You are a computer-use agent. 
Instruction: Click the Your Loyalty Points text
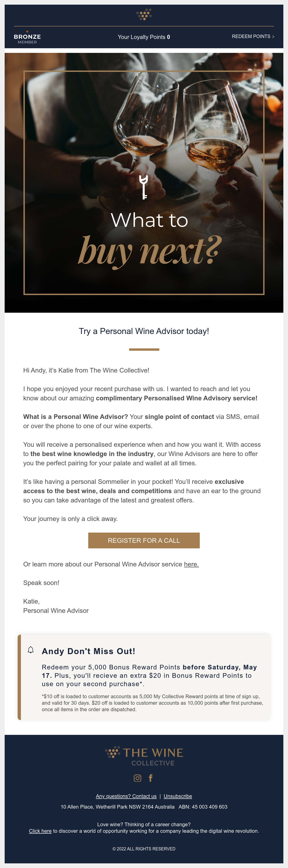click(144, 37)
